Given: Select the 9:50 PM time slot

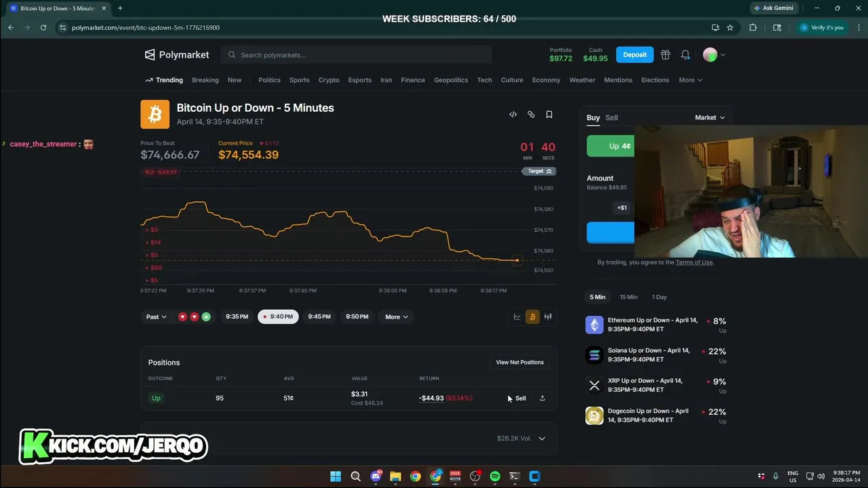Looking at the screenshot, I should (x=357, y=317).
